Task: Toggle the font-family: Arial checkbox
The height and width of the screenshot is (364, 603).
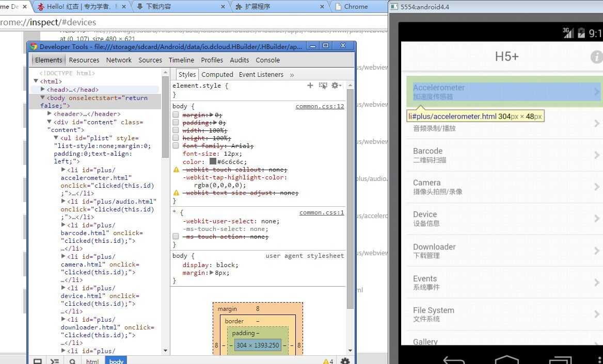Action: tap(176, 145)
